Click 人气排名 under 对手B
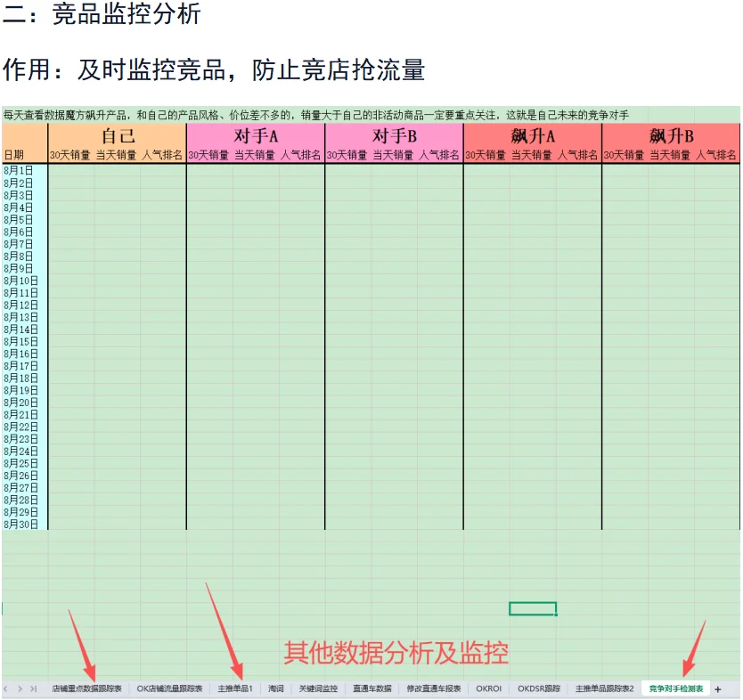 [439, 155]
